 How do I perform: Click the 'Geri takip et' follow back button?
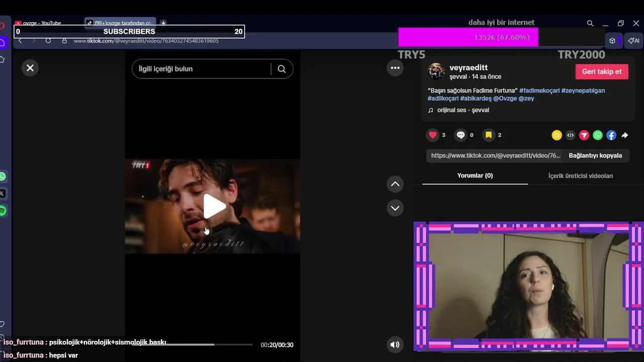coord(602,71)
